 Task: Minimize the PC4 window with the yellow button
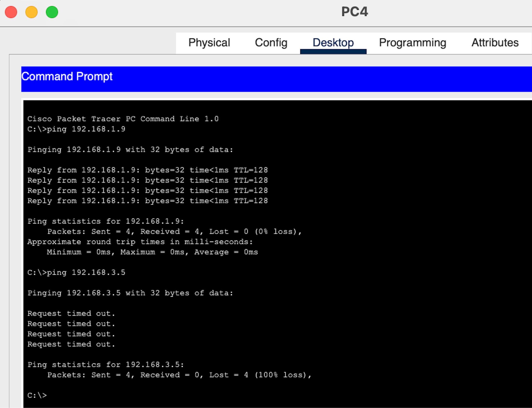click(31, 12)
